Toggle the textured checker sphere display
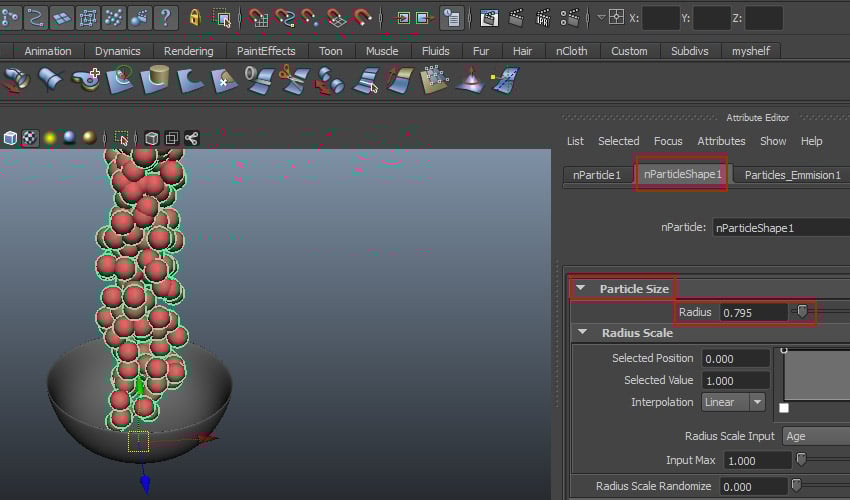This screenshot has height=500, width=850. (x=29, y=138)
